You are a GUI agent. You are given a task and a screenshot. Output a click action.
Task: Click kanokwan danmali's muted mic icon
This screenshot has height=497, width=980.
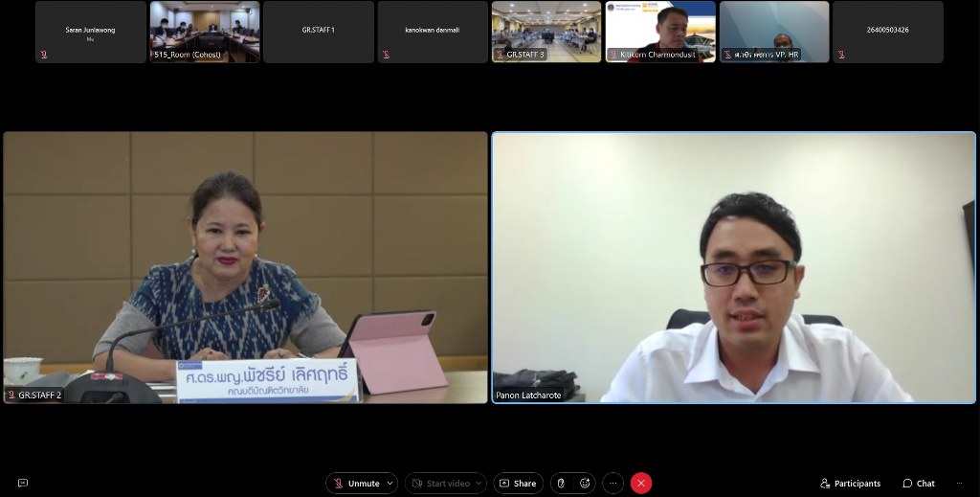[x=386, y=55]
